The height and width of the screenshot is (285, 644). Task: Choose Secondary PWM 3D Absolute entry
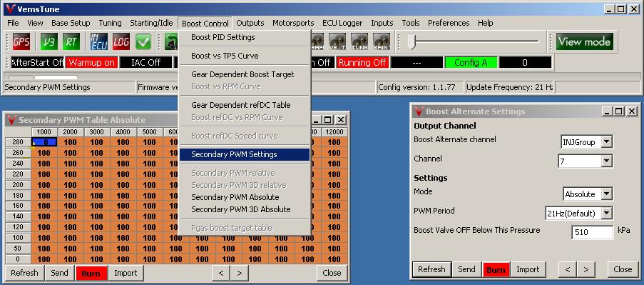coord(245,209)
